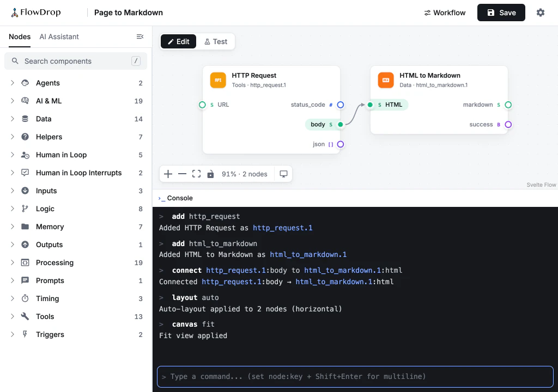The height and width of the screenshot is (392, 558).
Task: Click the body output port handle
Action: [341, 125]
